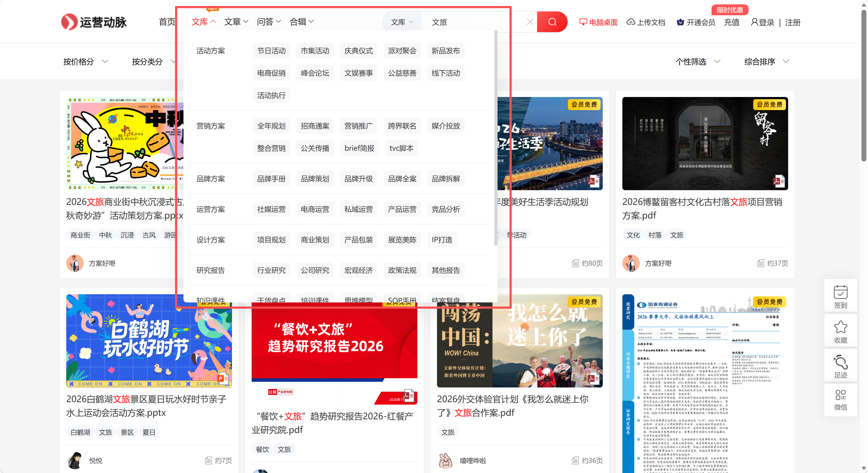Click the 开通会员 crown icon
The width and height of the screenshot is (868, 473).
pos(680,22)
